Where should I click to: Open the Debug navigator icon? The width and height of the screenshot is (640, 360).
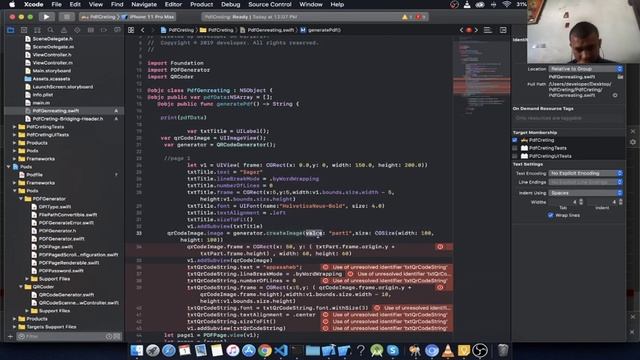point(90,30)
